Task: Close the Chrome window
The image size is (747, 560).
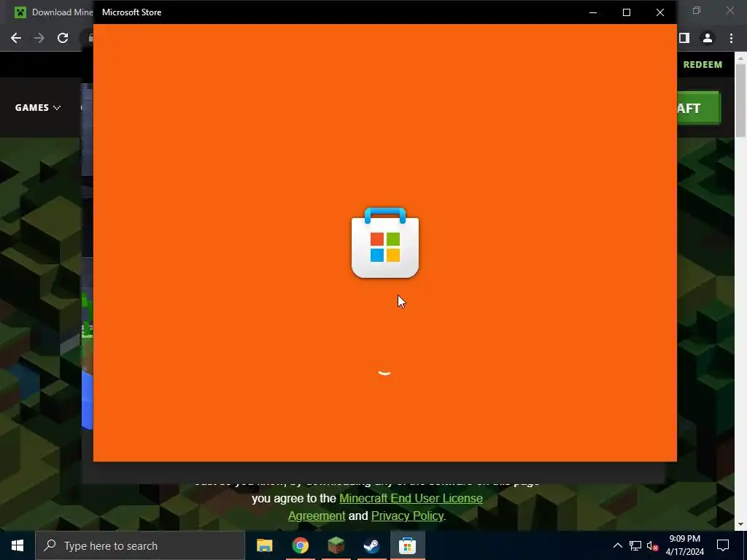Action: [x=729, y=10]
